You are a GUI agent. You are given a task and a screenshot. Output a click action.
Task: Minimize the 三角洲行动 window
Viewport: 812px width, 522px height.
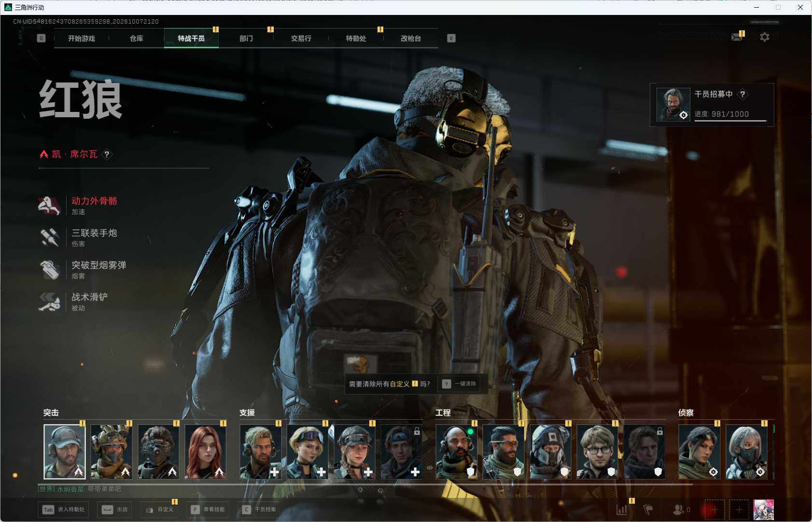pyautogui.click(x=756, y=7)
